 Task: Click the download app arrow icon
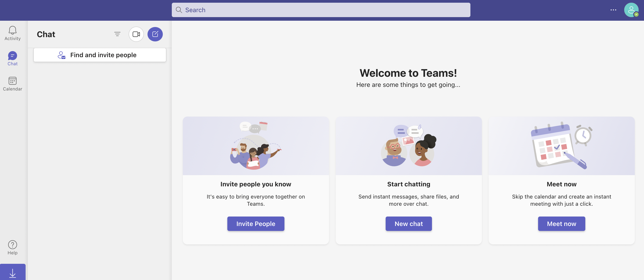point(13,273)
